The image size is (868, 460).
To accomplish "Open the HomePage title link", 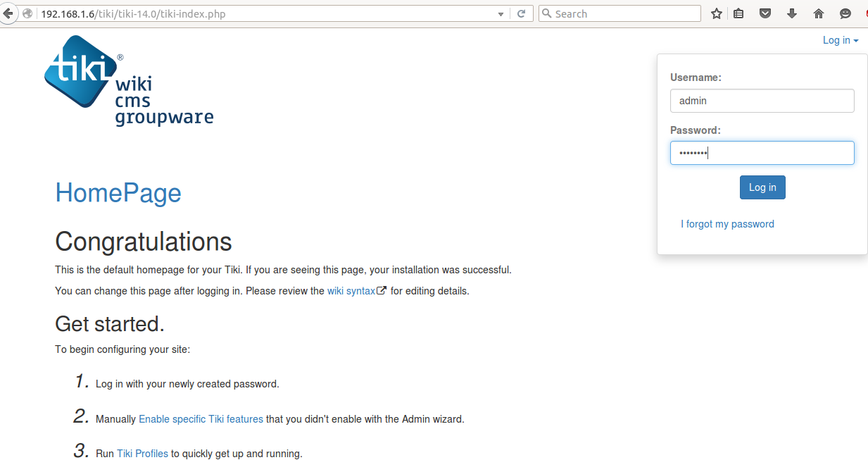I will [x=118, y=193].
